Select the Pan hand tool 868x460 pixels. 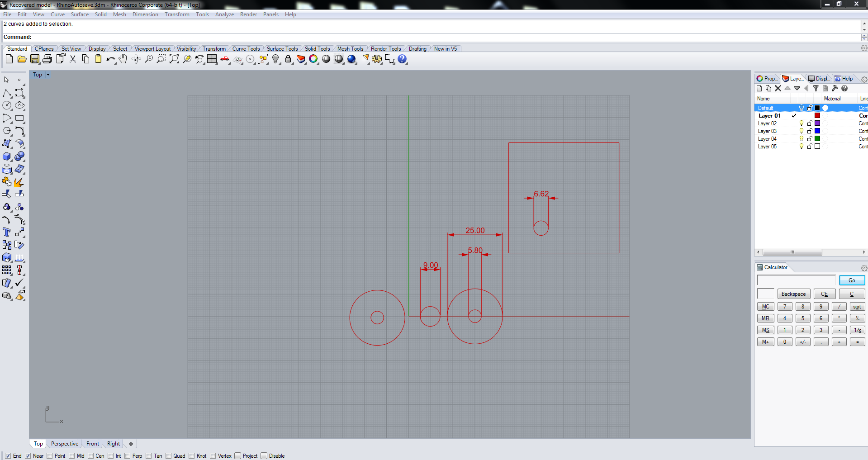[123, 59]
